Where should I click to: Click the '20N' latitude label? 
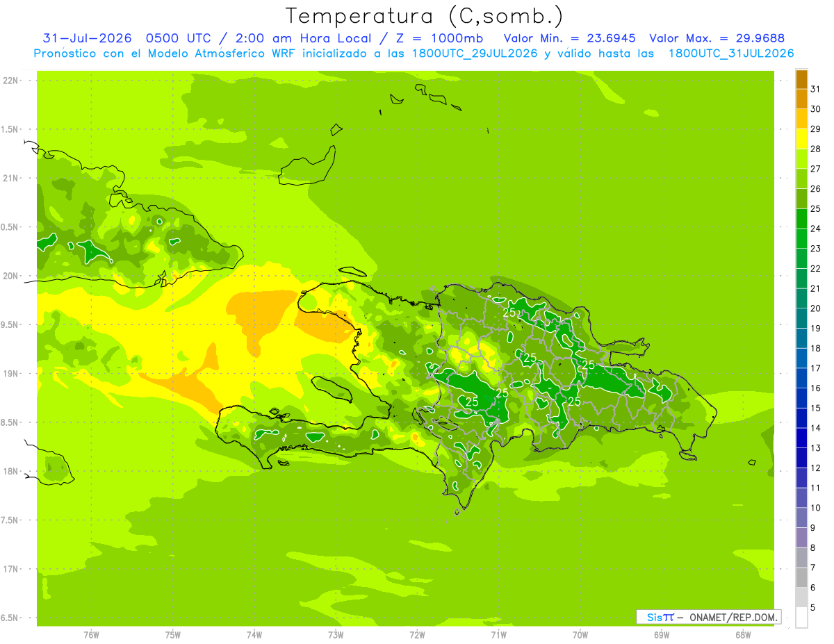coord(11,276)
